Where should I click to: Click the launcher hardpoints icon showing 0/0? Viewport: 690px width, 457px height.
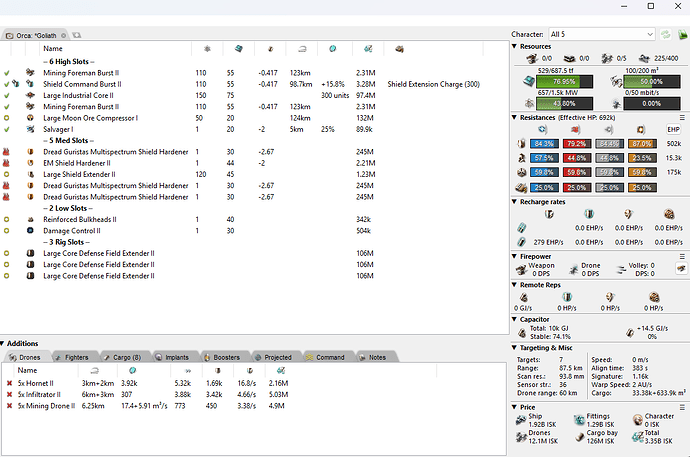[x=569, y=58]
